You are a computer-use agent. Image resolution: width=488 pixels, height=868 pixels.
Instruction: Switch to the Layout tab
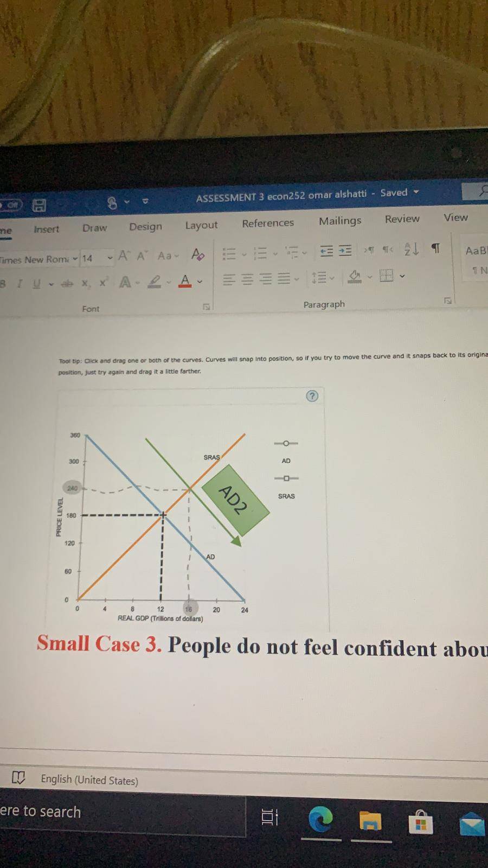[x=201, y=225]
